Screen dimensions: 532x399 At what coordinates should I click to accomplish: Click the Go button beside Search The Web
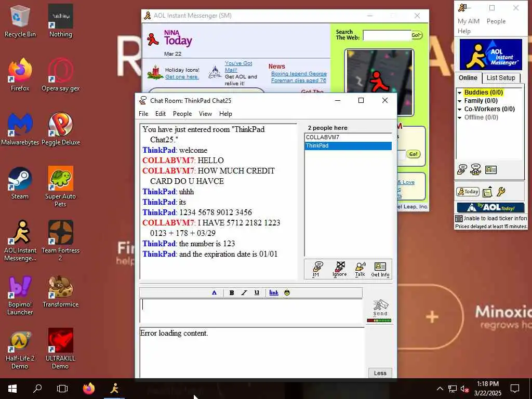(417, 35)
